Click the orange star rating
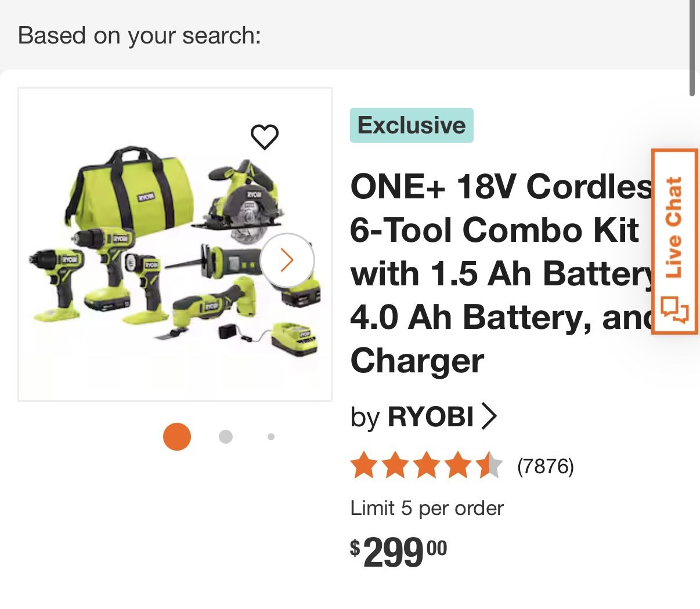This screenshot has height=609, width=700. tap(426, 465)
